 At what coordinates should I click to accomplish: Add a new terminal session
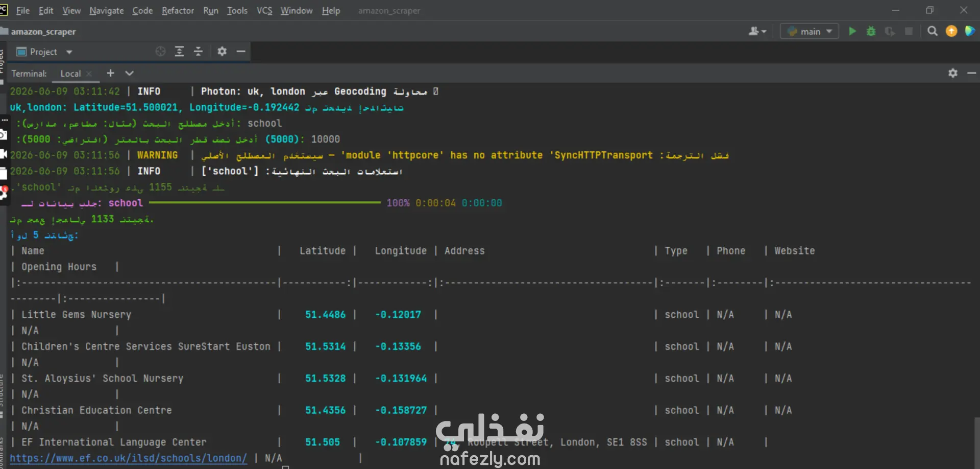[110, 73]
